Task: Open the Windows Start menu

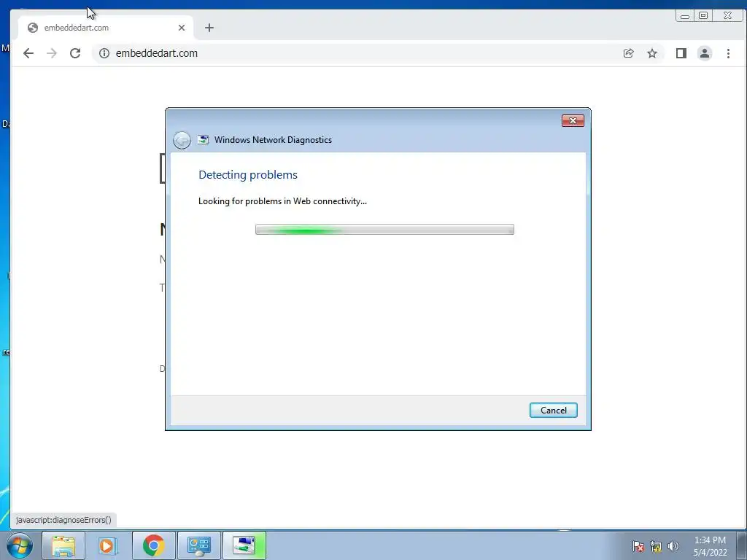Action: (x=20, y=545)
